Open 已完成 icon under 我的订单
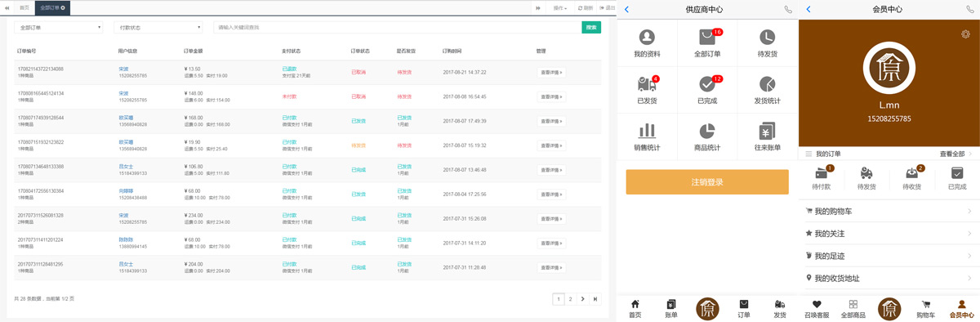The image size is (980, 322). tap(957, 177)
